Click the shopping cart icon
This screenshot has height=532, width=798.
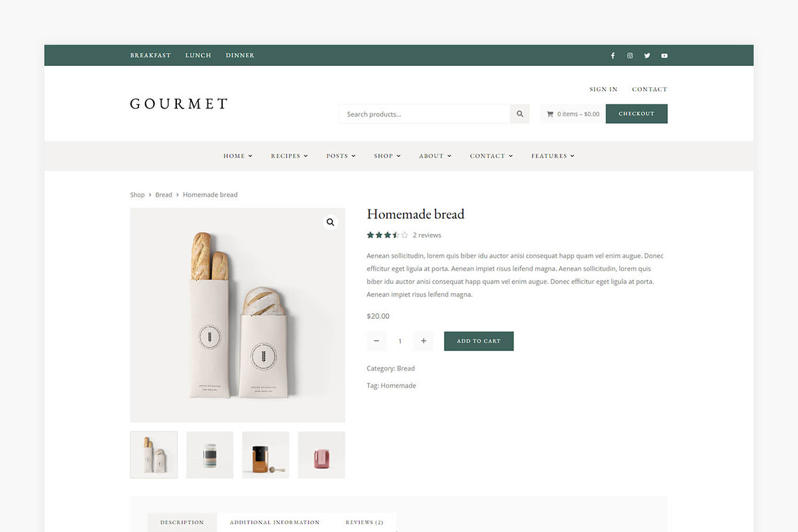(x=550, y=114)
